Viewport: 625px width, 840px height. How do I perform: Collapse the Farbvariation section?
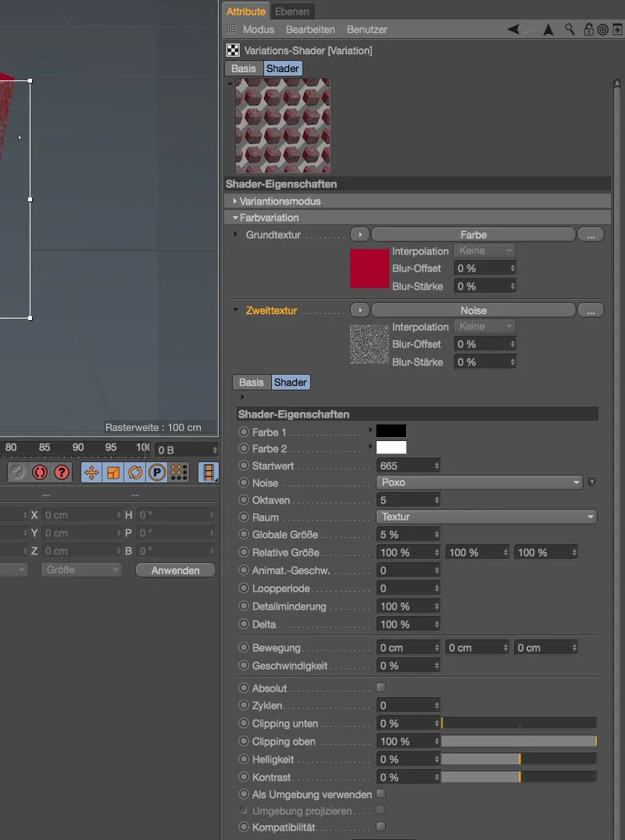tap(235, 217)
